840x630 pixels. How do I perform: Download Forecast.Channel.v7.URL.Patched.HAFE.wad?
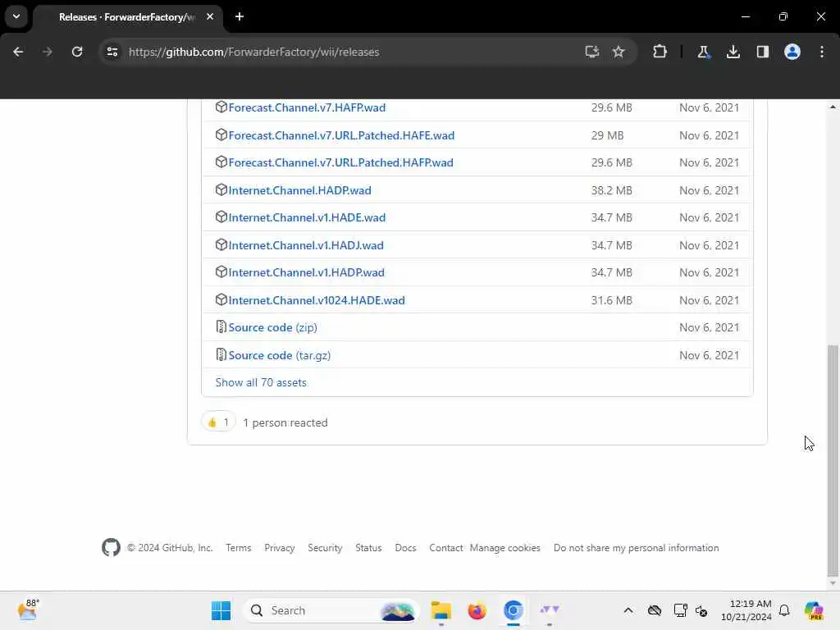341,135
